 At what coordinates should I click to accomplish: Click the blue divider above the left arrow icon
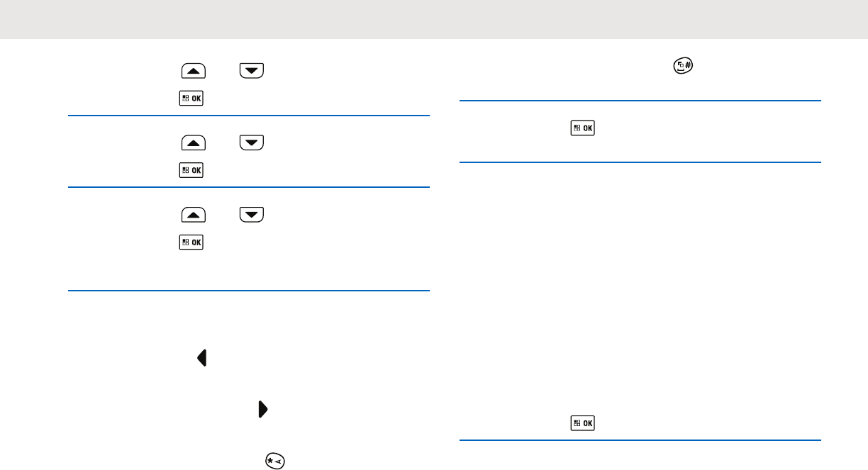(249, 291)
